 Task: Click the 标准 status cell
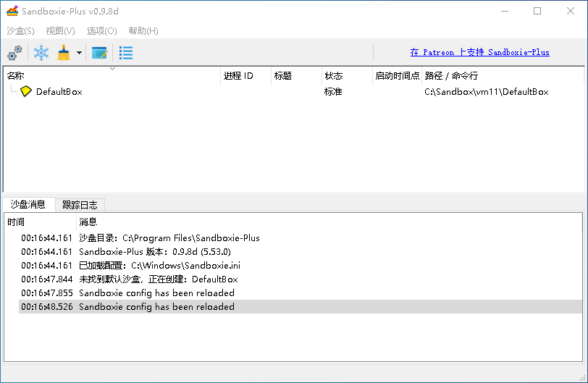[333, 92]
